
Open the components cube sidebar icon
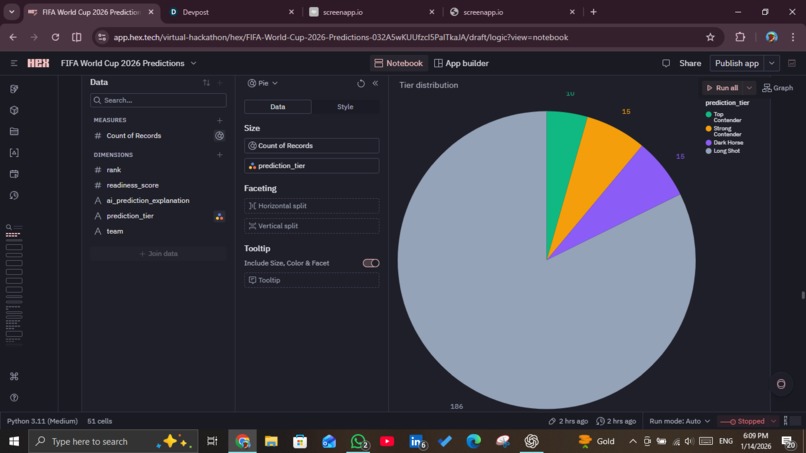tap(14, 110)
